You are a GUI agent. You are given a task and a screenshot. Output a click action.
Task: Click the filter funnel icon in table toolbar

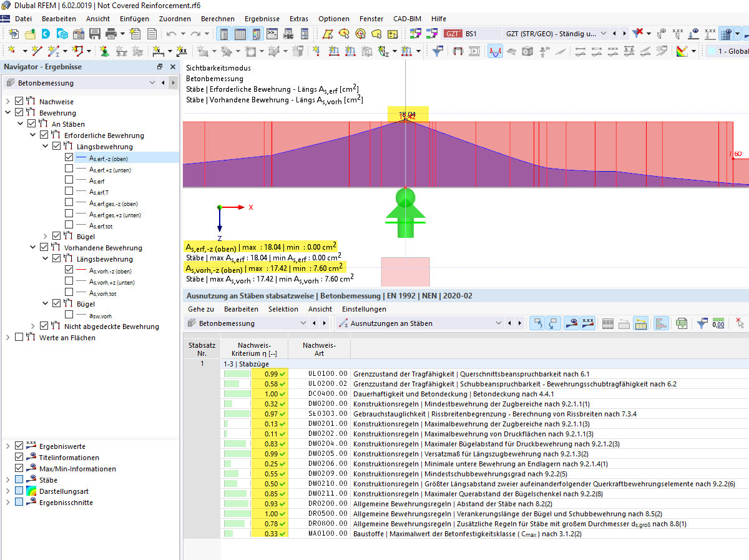coord(702,323)
